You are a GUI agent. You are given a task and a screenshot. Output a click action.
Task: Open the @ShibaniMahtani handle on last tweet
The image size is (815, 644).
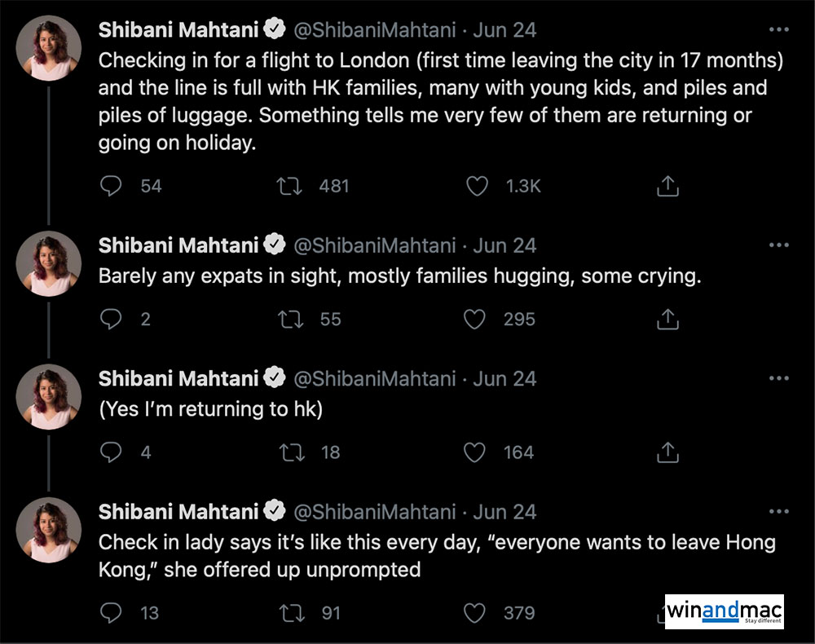pyautogui.click(x=374, y=512)
